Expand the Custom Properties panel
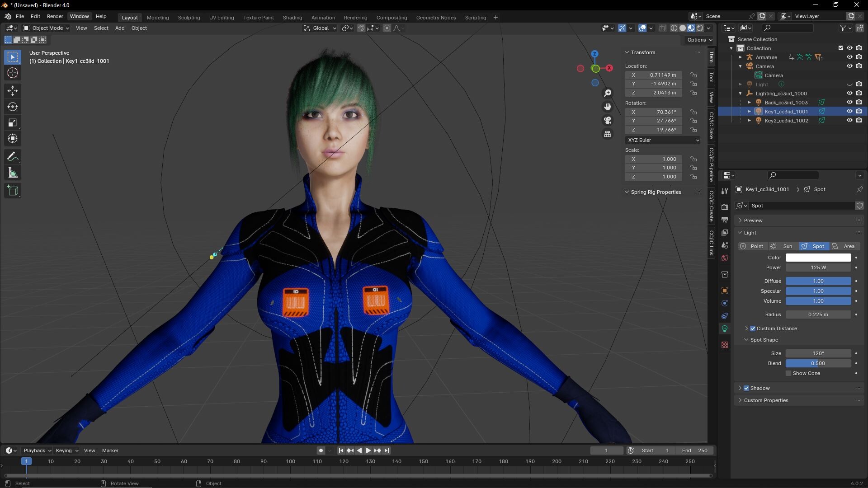868x488 pixels. pos(766,400)
